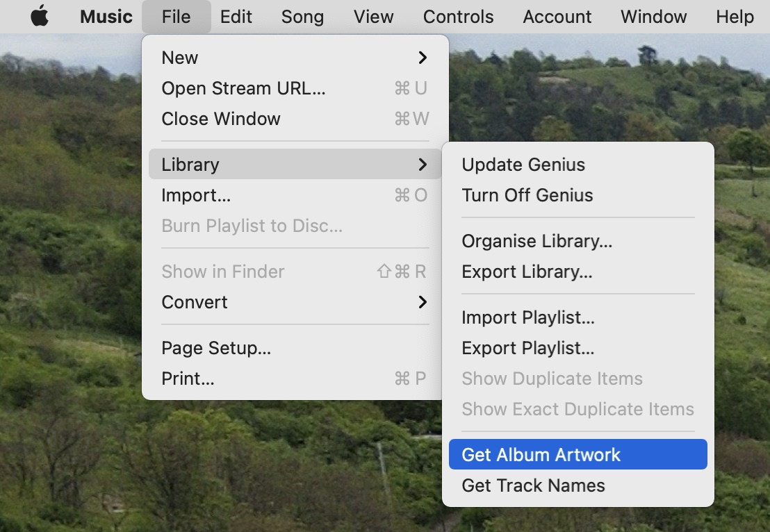Select Get Album Artwork
This screenshot has width=770, height=532.
pos(578,454)
